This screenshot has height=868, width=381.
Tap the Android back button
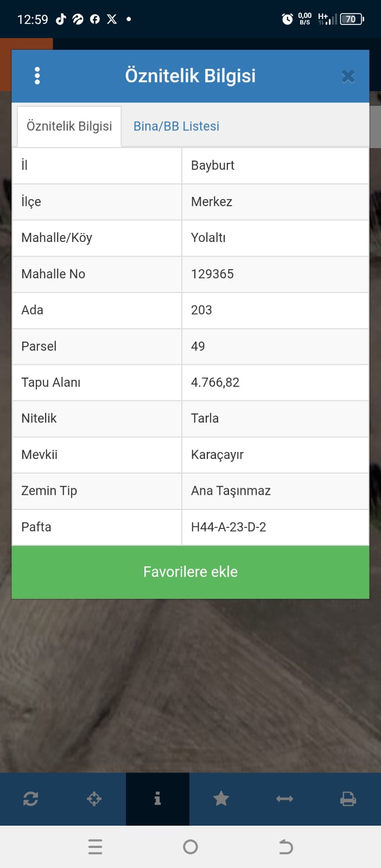[x=285, y=847]
